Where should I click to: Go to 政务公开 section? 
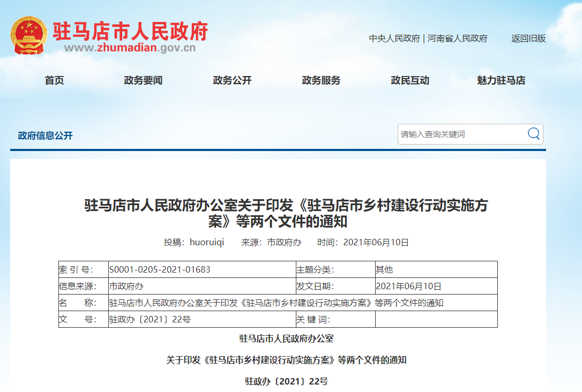[233, 80]
